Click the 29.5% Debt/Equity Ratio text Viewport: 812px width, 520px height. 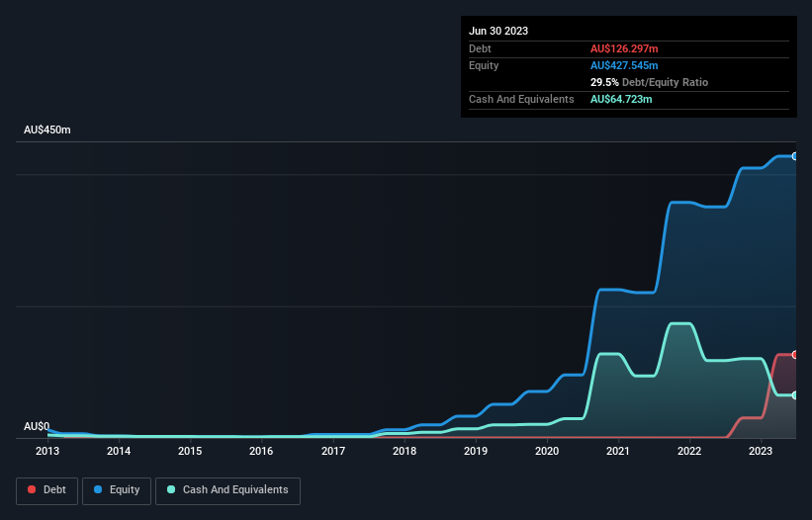(x=649, y=82)
